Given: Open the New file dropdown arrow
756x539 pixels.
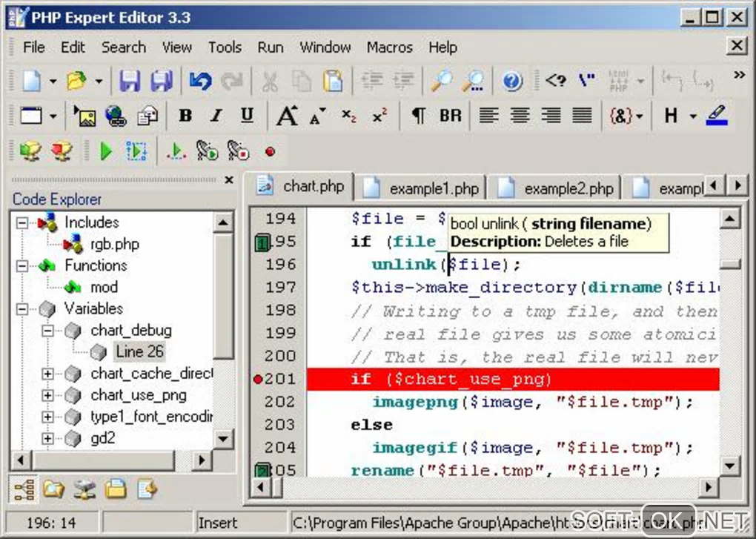Looking at the screenshot, I should click(53, 81).
